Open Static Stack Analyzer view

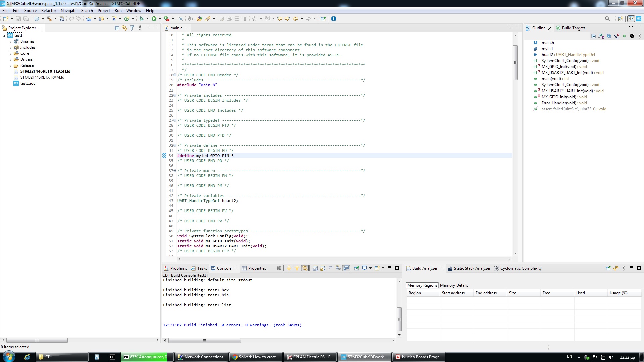472,268
